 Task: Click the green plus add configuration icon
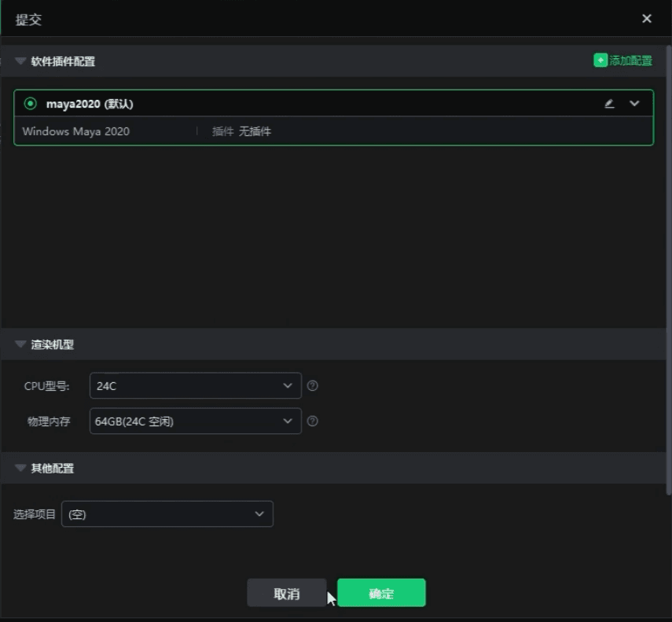[600, 61]
